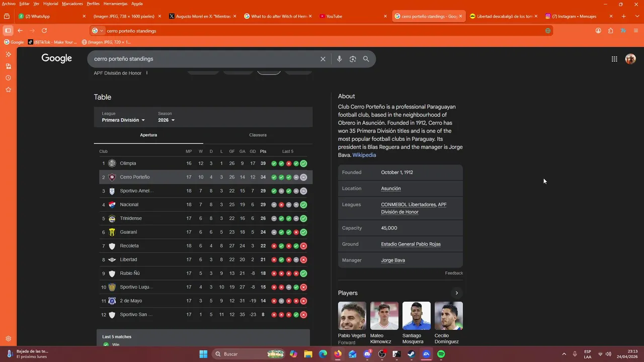Open the CONMEBOL Libertadores link

point(408,205)
